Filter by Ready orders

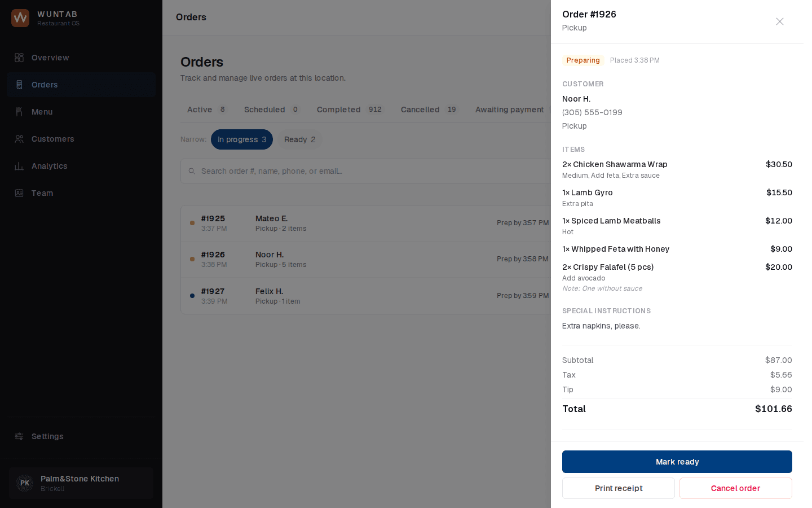pos(300,139)
